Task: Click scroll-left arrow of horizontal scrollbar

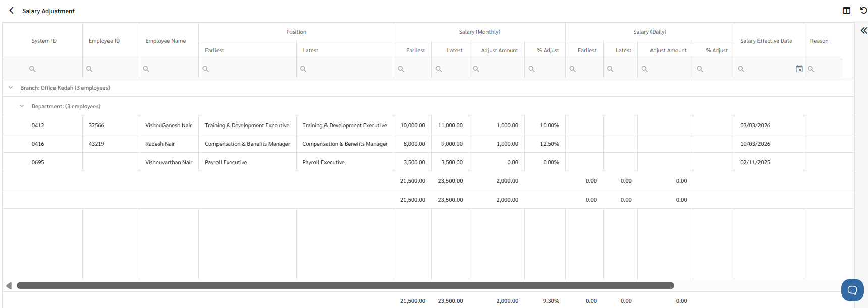Action: 9,286
